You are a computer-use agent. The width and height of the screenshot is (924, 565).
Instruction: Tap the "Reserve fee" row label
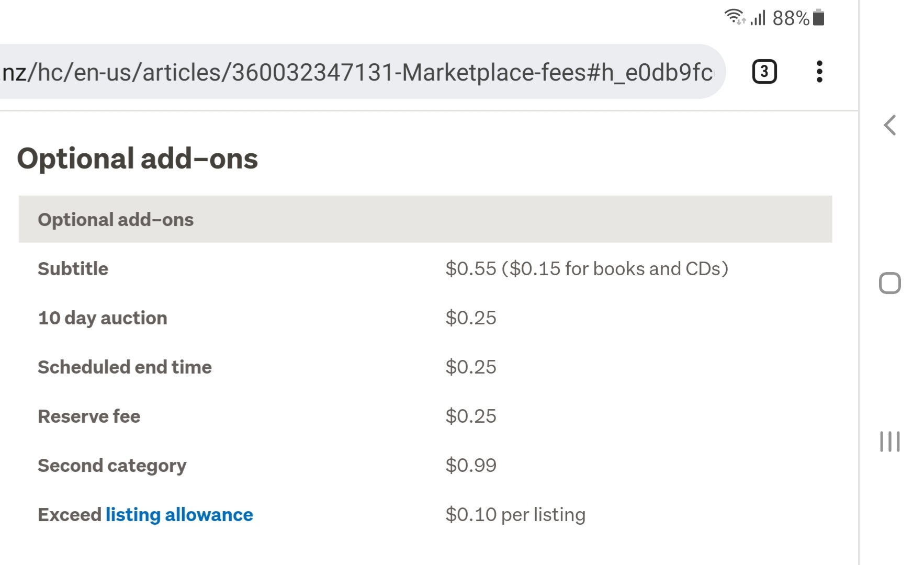(x=89, y=416)
